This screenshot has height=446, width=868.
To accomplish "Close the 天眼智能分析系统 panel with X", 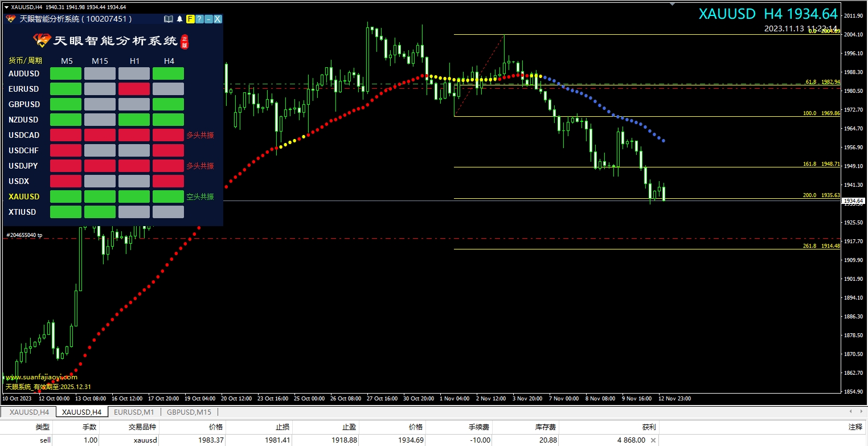I will click(x=218, y=19).
